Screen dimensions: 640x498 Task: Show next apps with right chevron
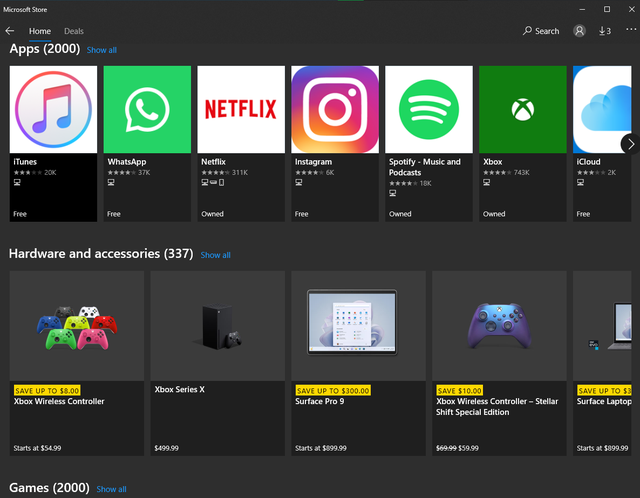[631, 144]
